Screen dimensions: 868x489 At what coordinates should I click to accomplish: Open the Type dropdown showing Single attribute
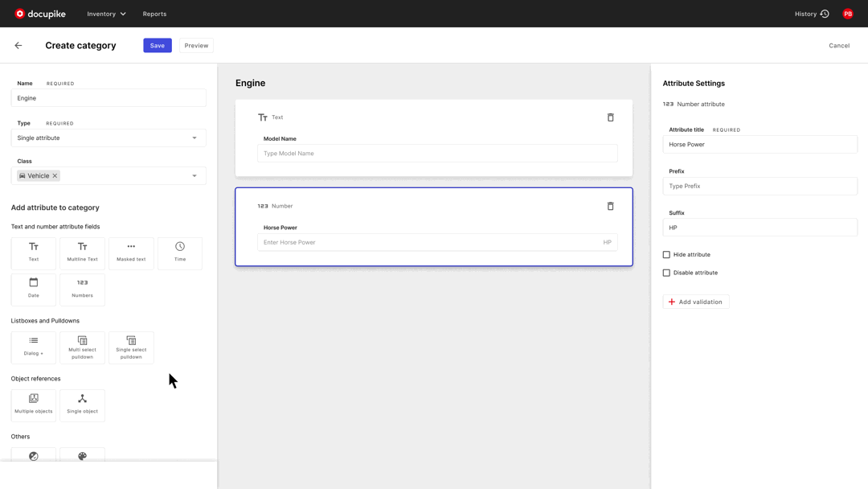[x=108, y=137]
